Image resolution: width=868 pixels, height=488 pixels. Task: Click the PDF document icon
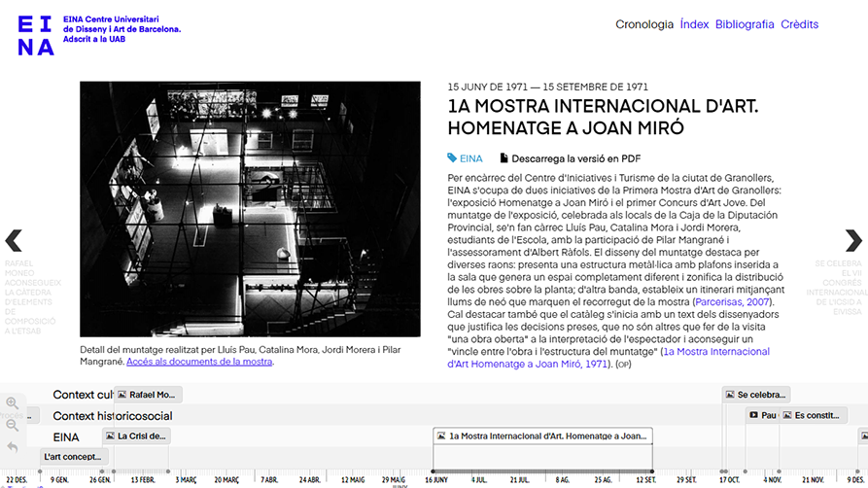(503, 158)
